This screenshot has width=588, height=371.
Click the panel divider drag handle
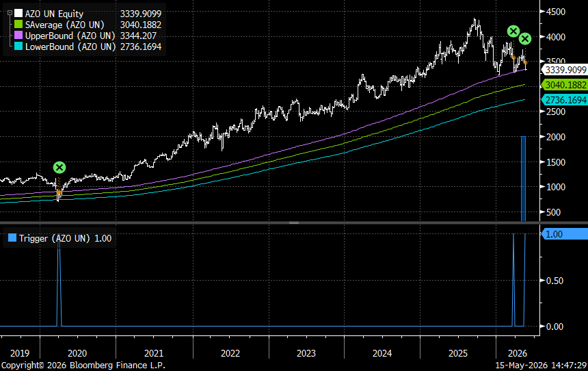click(x=294, y=222)
